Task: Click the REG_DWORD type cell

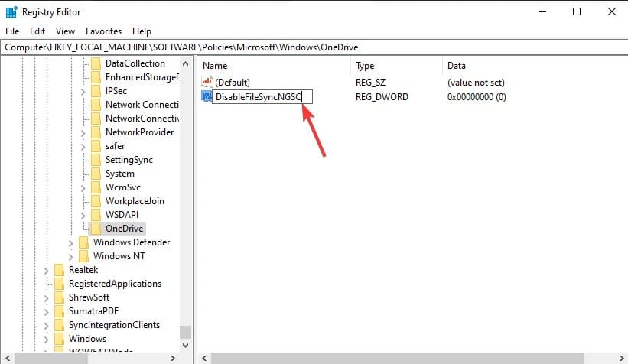Action: tap(382, 97)
